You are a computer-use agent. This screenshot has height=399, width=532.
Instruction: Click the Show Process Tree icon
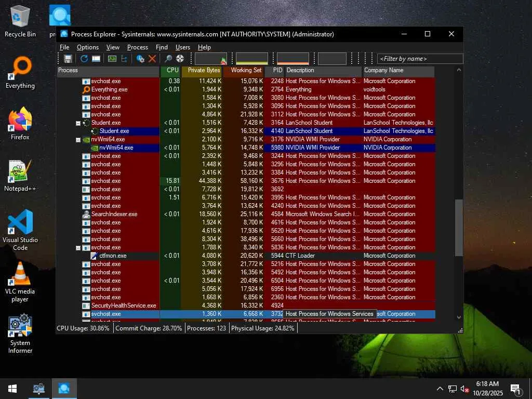coord(124,59)
